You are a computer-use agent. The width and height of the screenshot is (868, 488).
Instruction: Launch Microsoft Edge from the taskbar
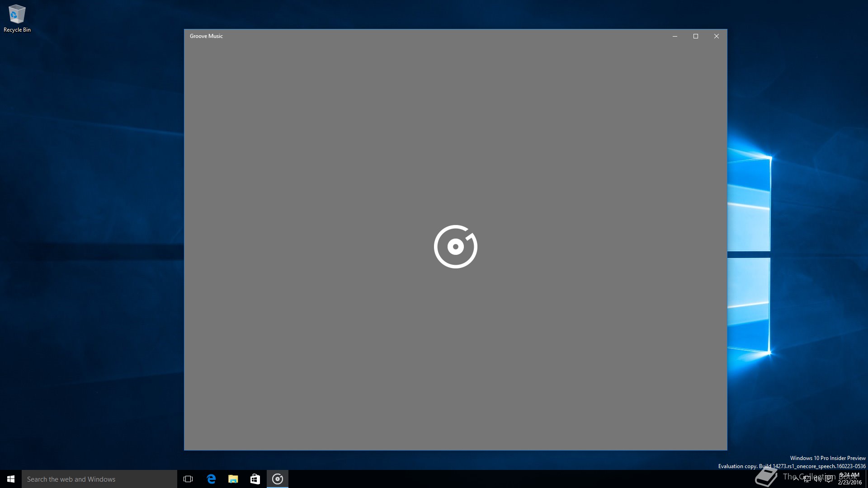pos(211,479)
